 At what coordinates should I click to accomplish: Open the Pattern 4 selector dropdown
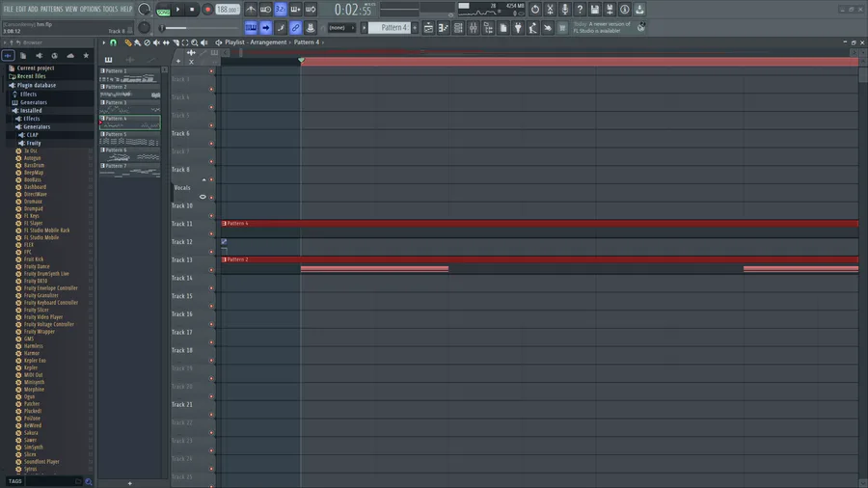(x=390, y=28)
